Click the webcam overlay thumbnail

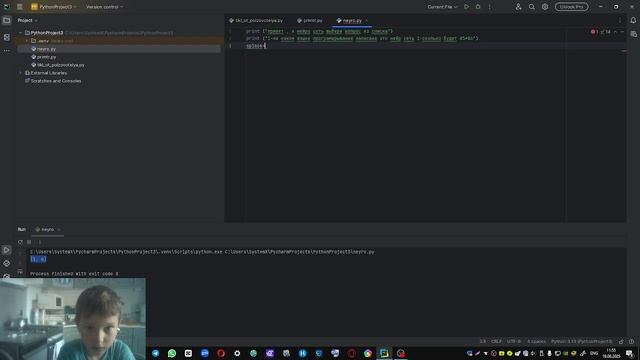tap(73, 319)
